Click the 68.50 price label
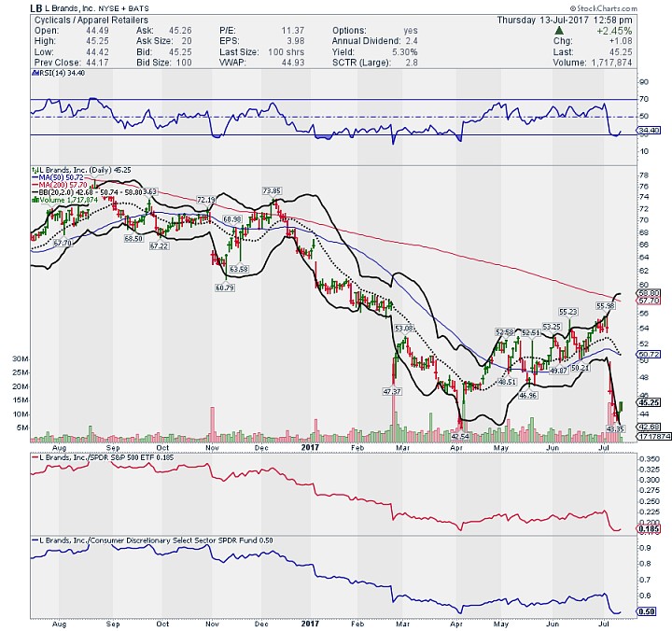 point(133,238)
